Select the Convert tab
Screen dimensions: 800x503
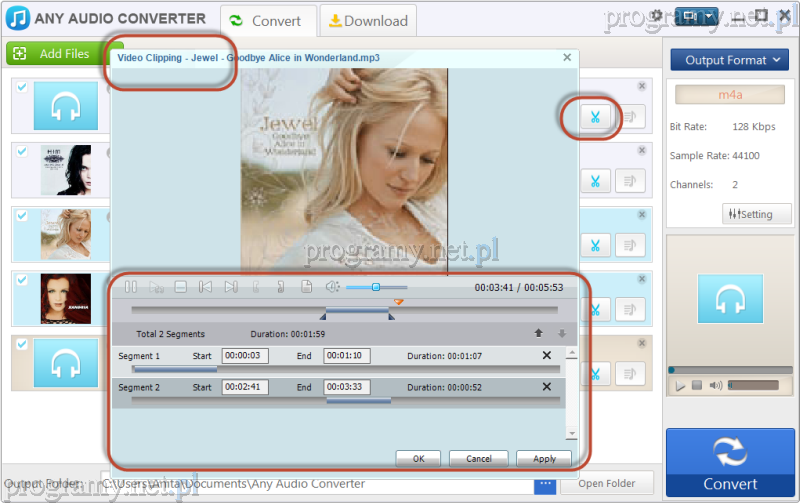click(x=267, y=20)
